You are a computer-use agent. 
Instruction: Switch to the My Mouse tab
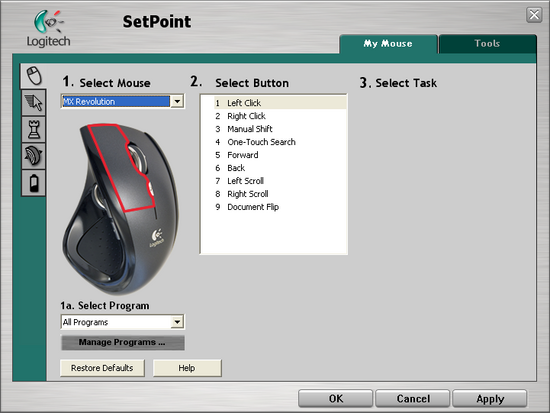(388, 44)
